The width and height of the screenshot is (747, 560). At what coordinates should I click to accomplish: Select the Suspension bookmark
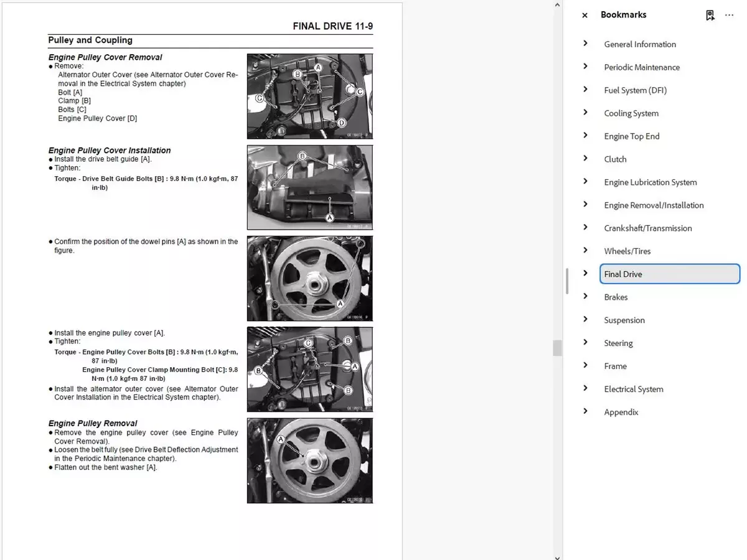point(624,320)
